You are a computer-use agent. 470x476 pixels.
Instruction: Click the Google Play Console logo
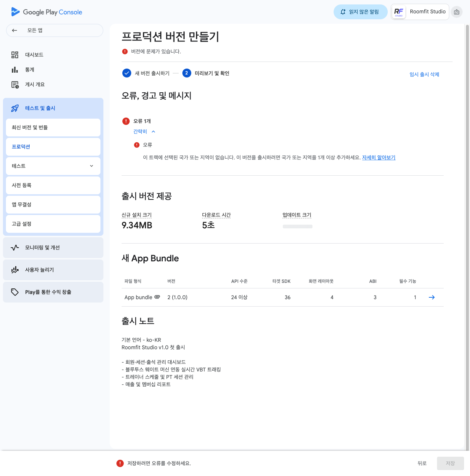47,12
